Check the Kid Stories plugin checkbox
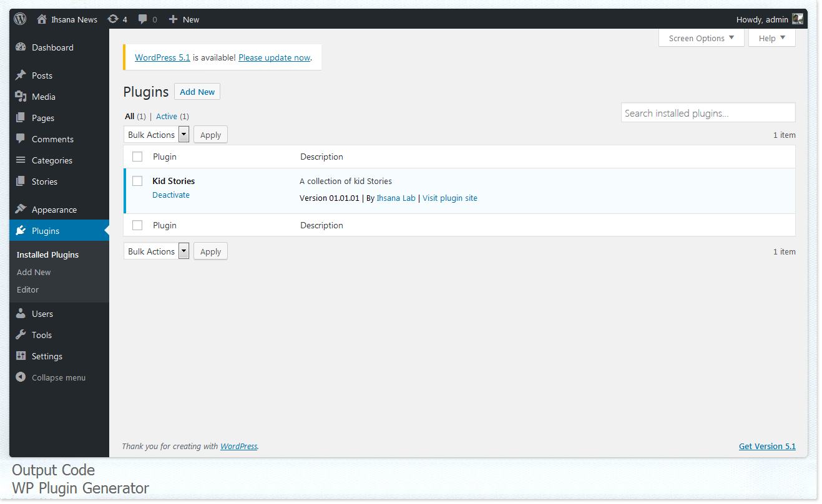Screen dimensions: 822x504 click(137, 181)
